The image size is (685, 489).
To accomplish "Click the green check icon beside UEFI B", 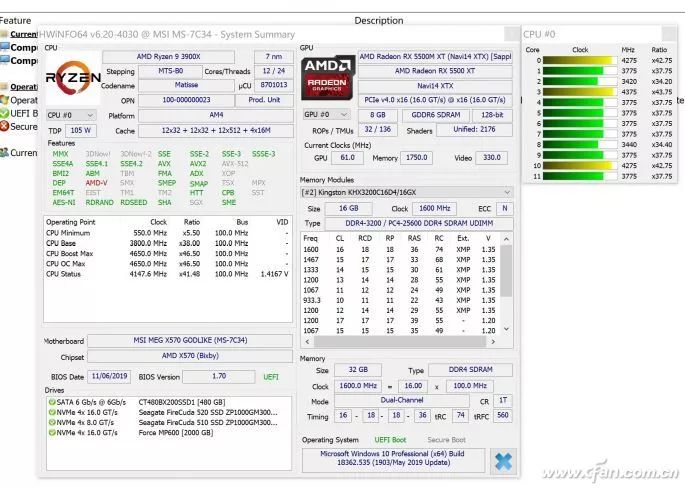I will [4, 114].
